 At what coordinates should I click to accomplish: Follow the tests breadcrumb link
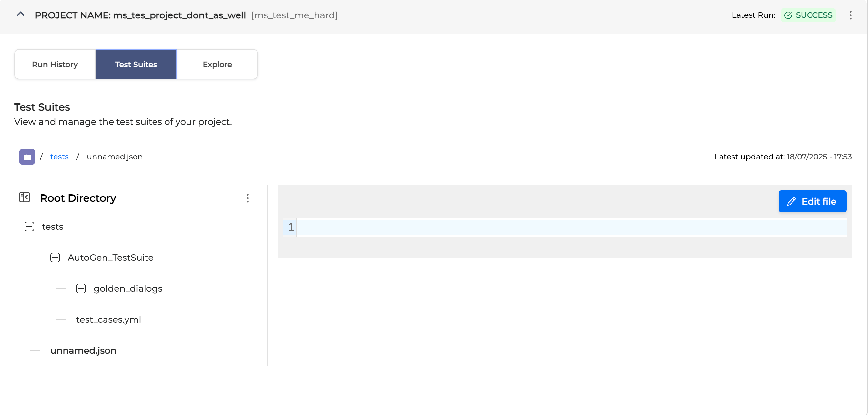click(x=59, y=156)
